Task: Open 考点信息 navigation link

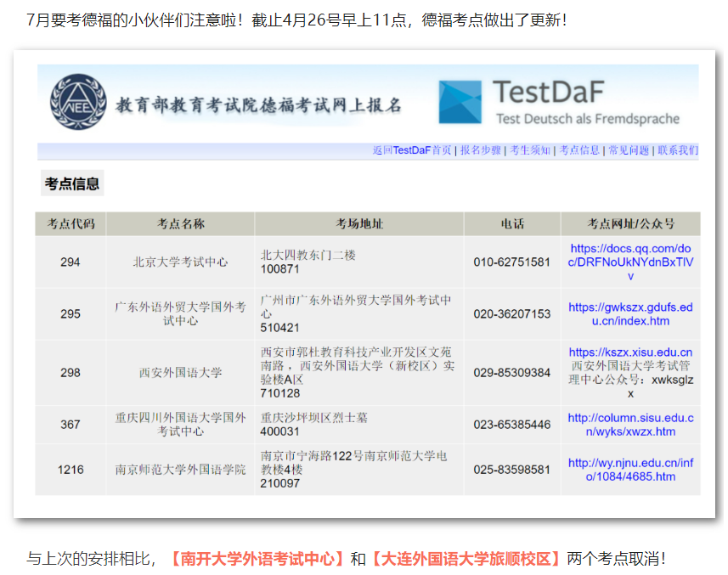Action: point(579,150)
